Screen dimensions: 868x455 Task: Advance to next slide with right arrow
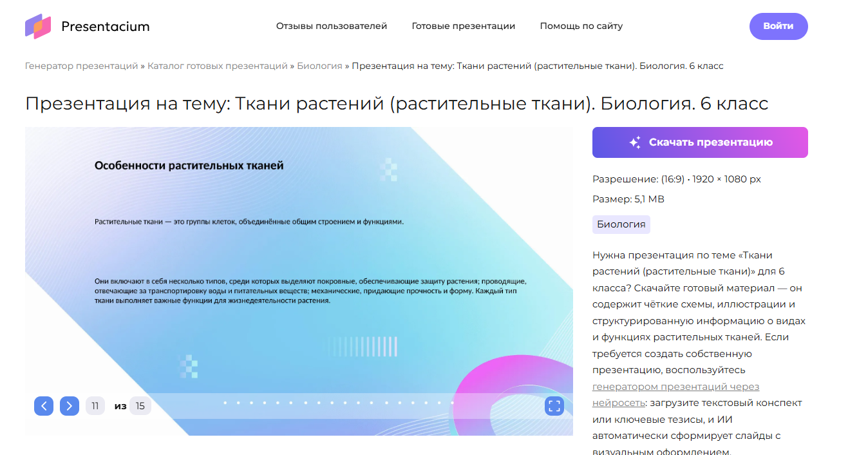pos(70,406)
